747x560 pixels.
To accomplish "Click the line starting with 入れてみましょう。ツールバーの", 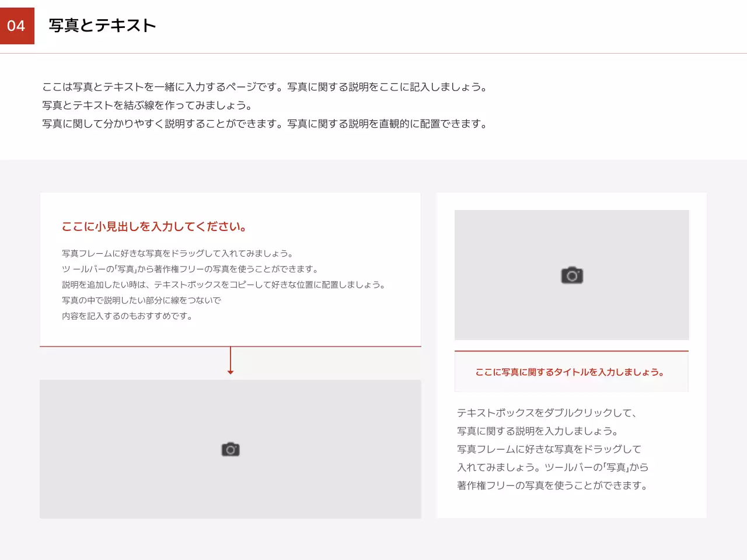I will click(x=552, y=467).
